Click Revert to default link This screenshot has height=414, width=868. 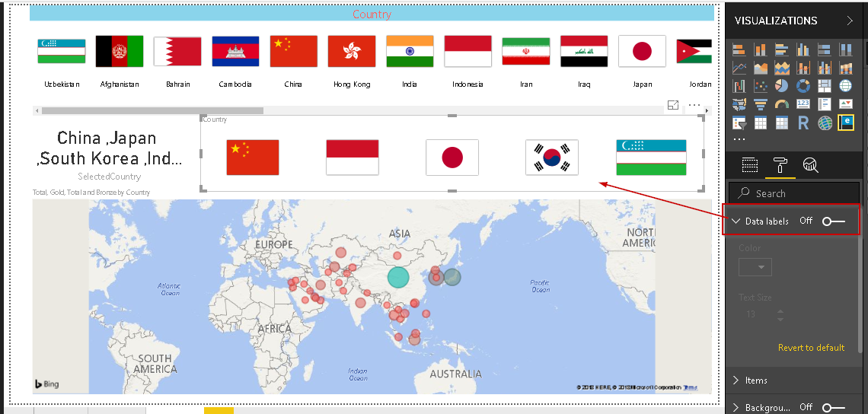[x=811, y=348]
